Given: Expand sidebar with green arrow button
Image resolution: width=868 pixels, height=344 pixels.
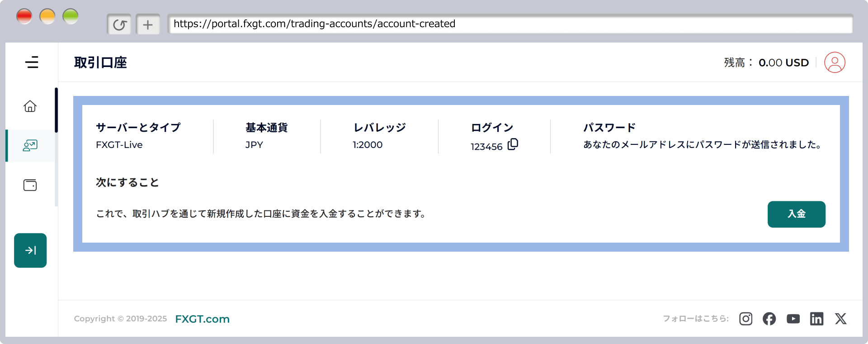Looking at the screenshot, I should (30, 250).
